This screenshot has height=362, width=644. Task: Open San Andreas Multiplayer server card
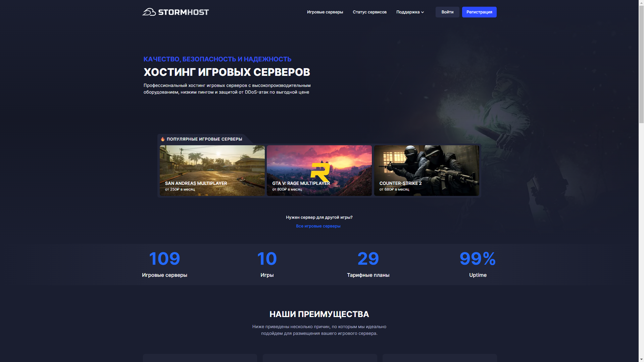click(x=212, y=170)
